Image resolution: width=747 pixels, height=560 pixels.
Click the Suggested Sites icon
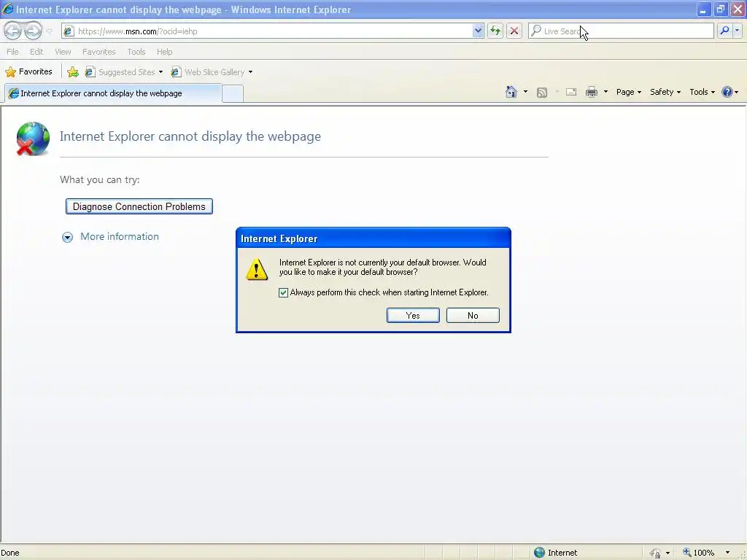click(90, 72)
